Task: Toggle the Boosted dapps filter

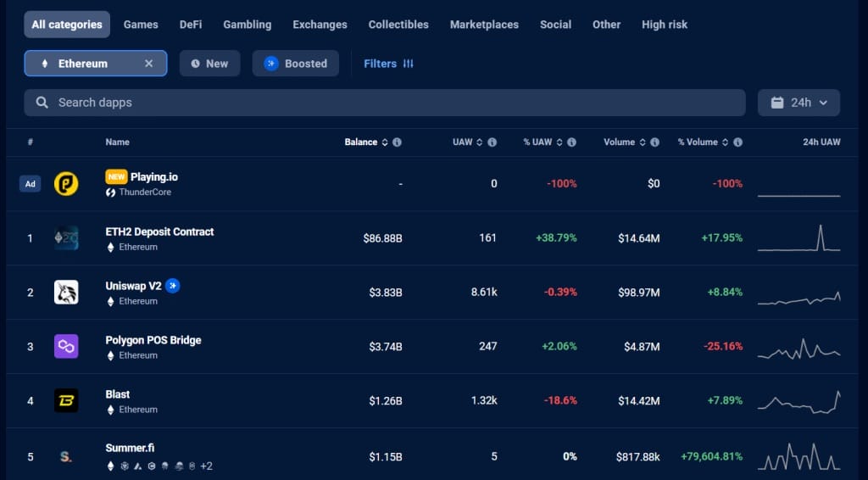Action: (295, 64)
